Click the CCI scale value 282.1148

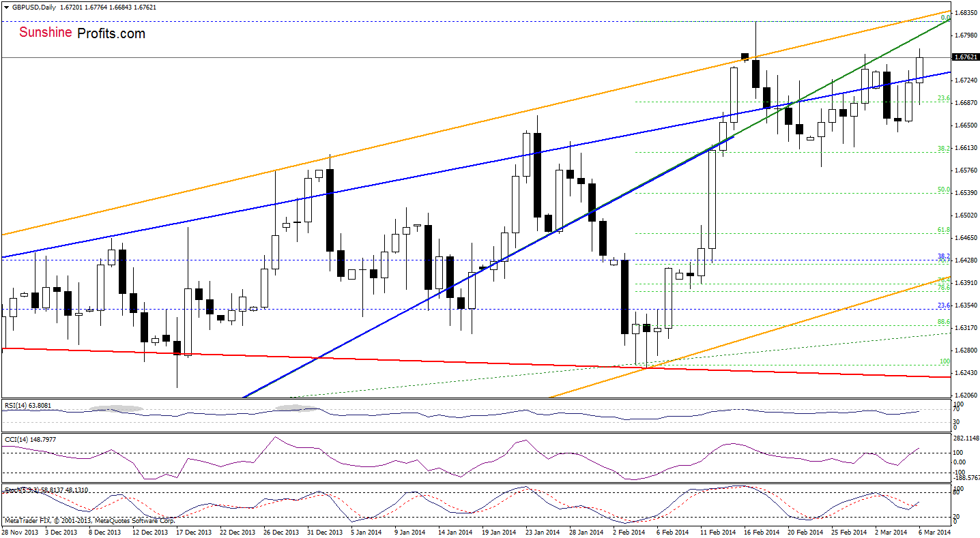[966, 438]
